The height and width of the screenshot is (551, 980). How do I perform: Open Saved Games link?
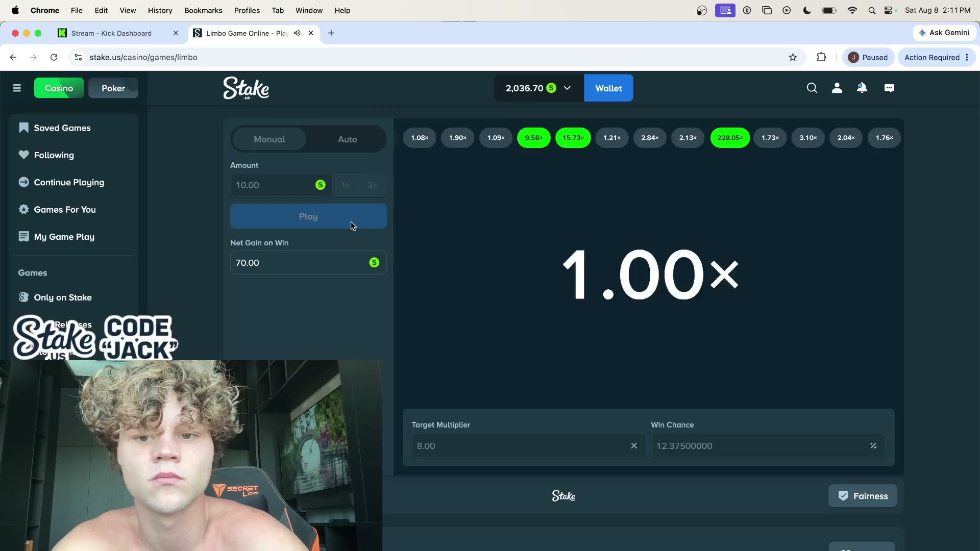coord(62,128)
